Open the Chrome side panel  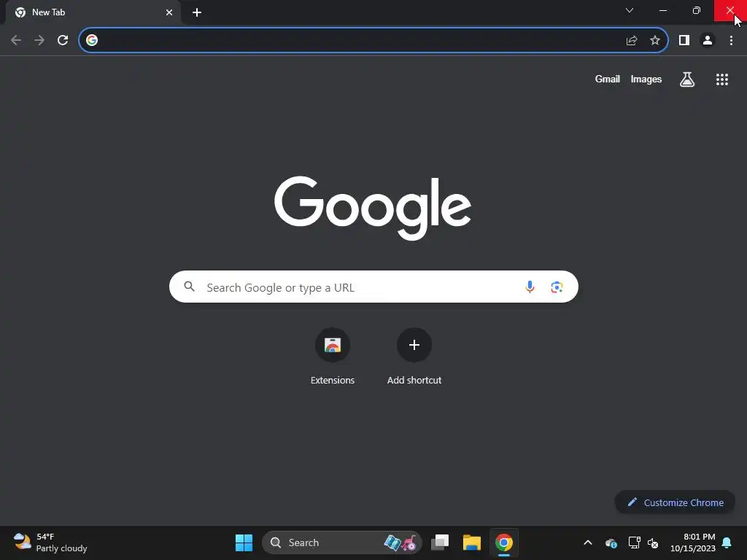[684, 41]
